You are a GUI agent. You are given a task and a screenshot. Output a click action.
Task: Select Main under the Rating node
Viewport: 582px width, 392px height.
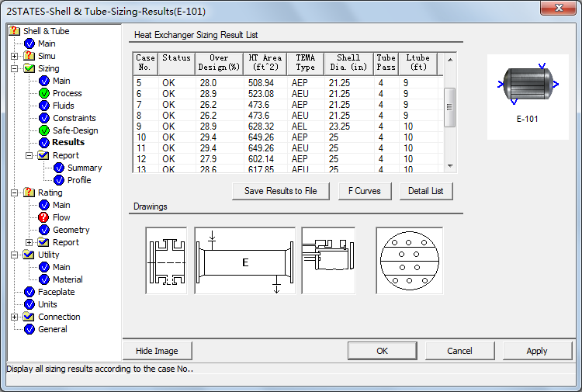click(x=61, y=205)
